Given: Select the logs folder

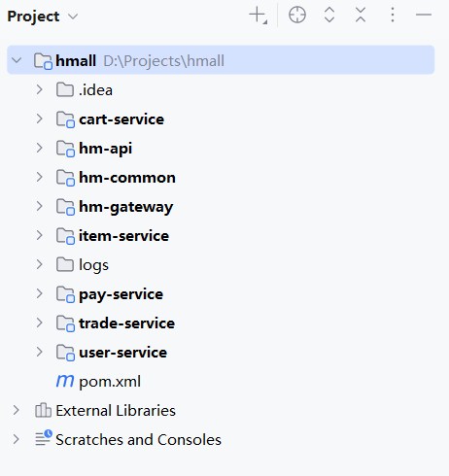Looking at the screenshot, I should pyautogui.click(x=93, y=265).
